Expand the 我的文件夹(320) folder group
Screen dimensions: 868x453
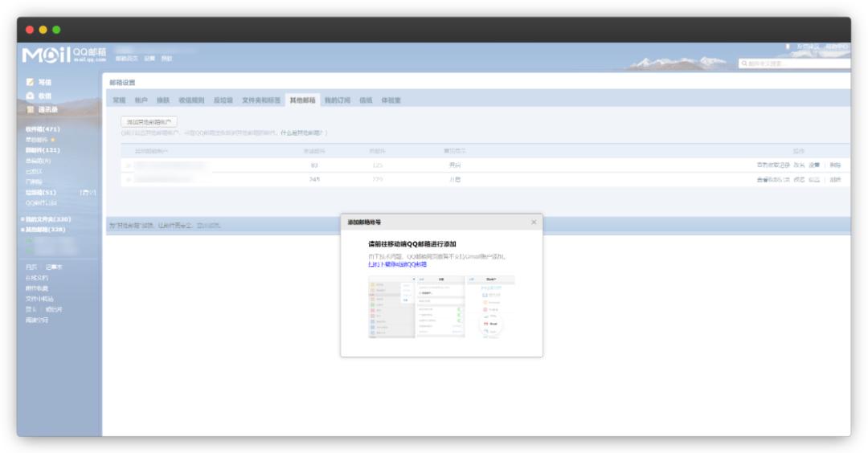pos(23,219)
